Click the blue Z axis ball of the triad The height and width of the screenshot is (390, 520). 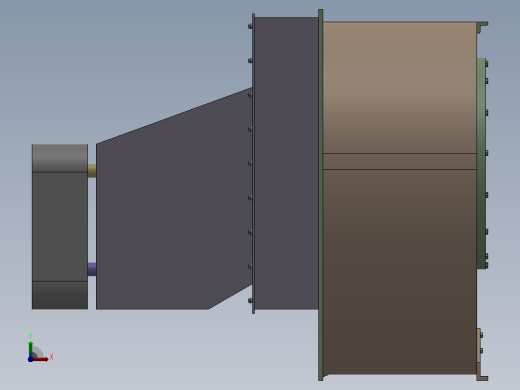[30, 359]
